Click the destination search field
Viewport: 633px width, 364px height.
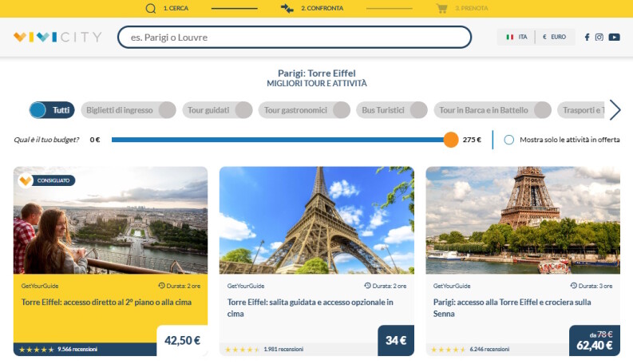pos(295,38)
